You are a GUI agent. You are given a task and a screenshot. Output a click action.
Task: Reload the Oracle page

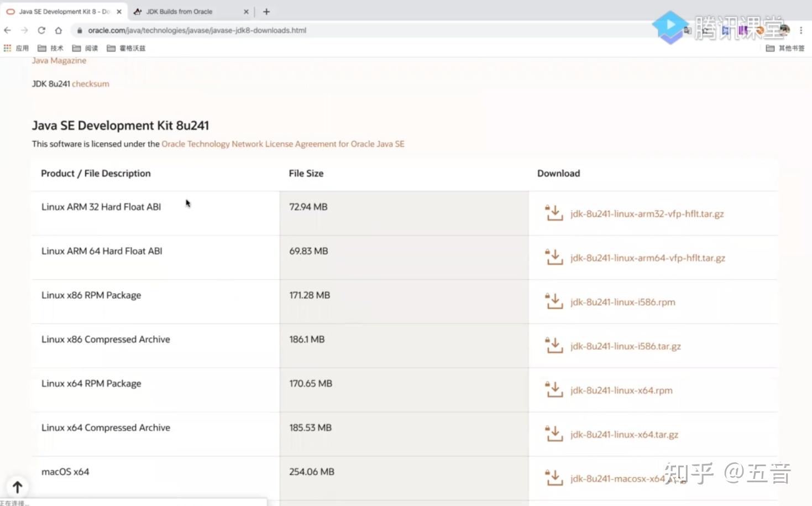coord(41,30)
